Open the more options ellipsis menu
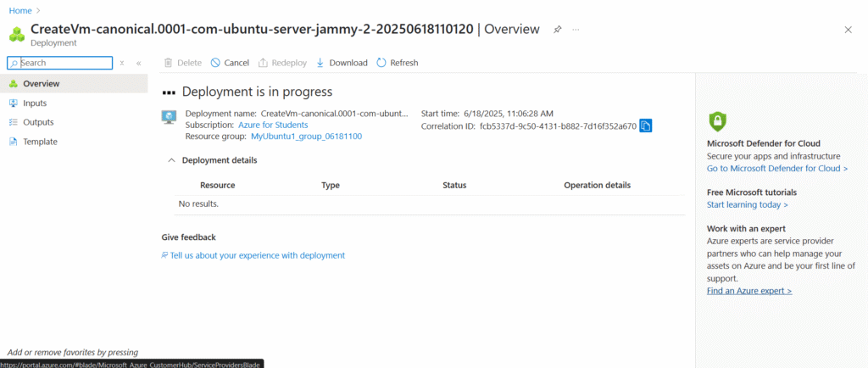868x368 pixels. pyautogui.click(x=576, y=30)
